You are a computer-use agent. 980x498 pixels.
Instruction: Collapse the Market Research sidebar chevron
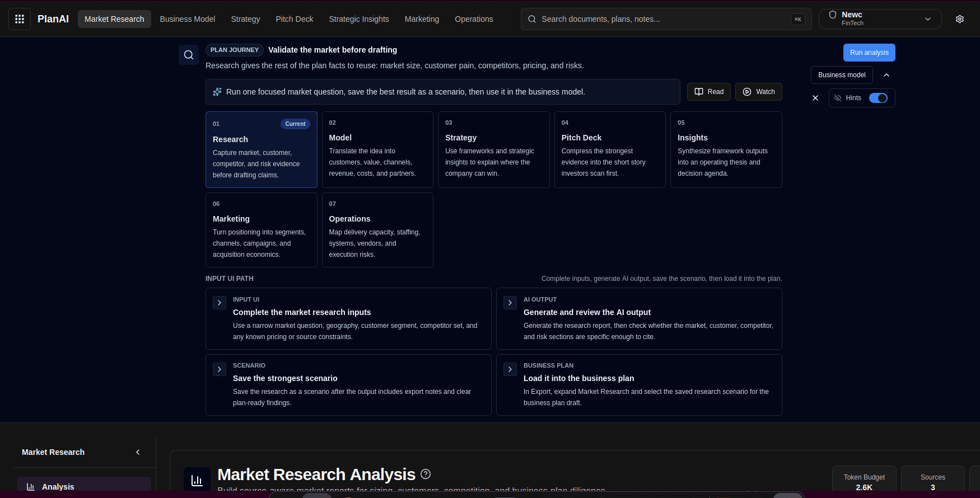138,452
